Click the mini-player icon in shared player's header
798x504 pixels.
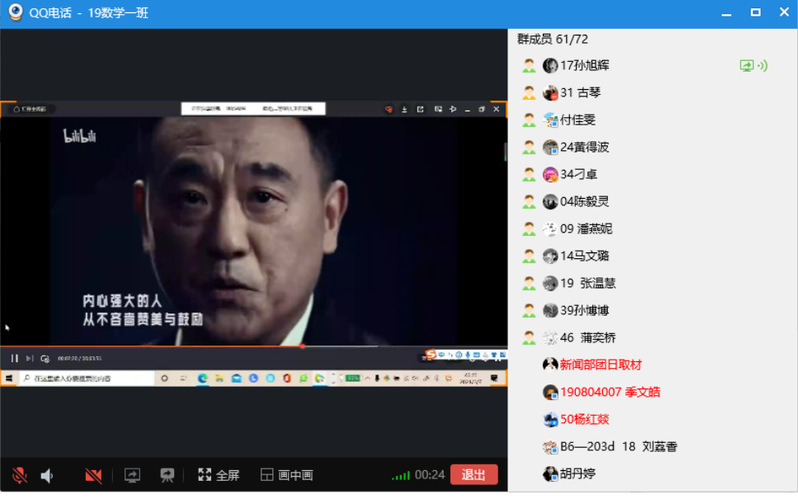(438, 109)
